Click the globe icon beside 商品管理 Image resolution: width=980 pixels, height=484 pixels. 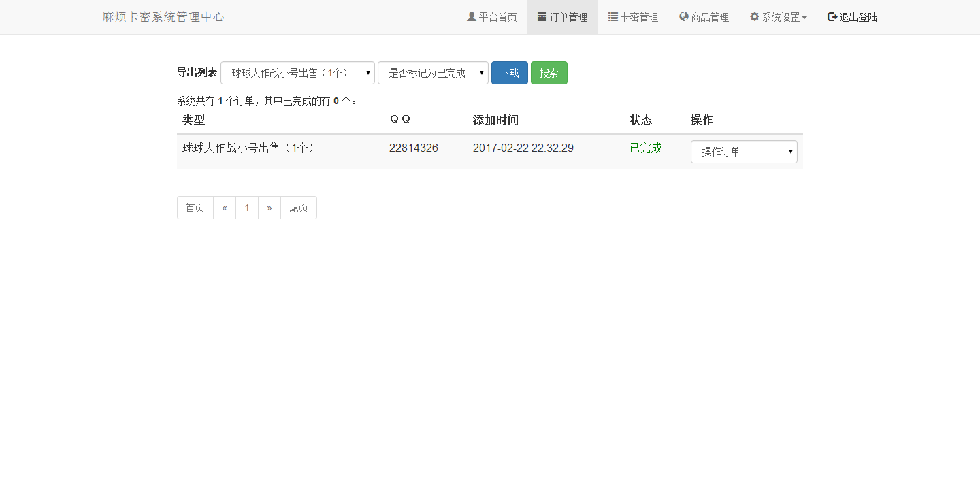pos(683,16)
